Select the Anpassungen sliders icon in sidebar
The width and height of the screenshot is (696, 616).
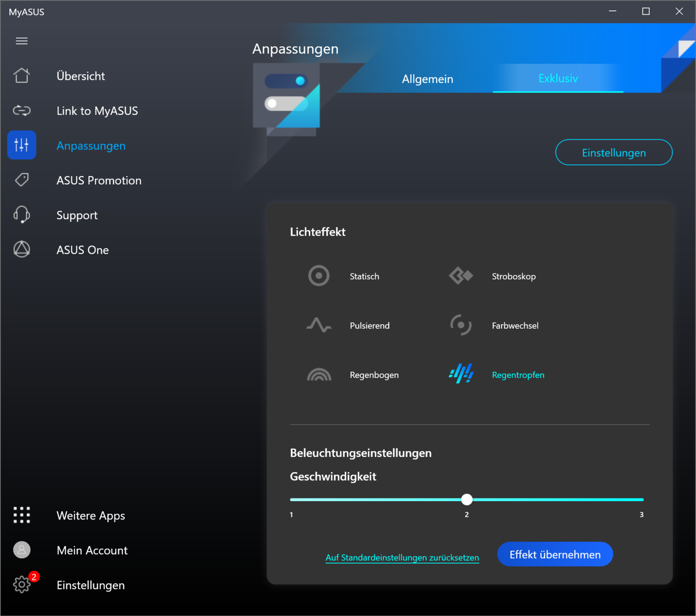22,145
